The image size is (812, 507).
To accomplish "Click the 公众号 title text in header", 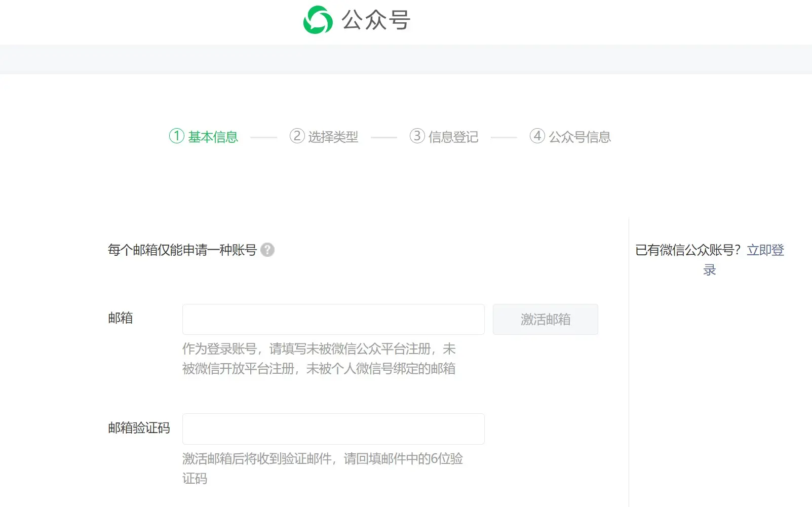I will pyautogui.click(x=375, y=20).
